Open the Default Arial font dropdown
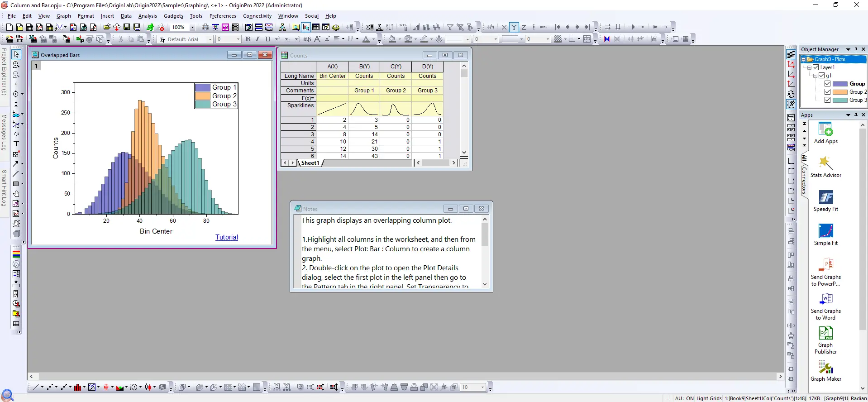 click(210, 39)
